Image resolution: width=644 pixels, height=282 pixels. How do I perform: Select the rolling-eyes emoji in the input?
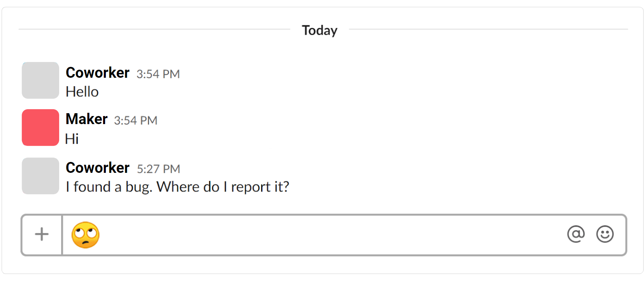click(85, 235)
